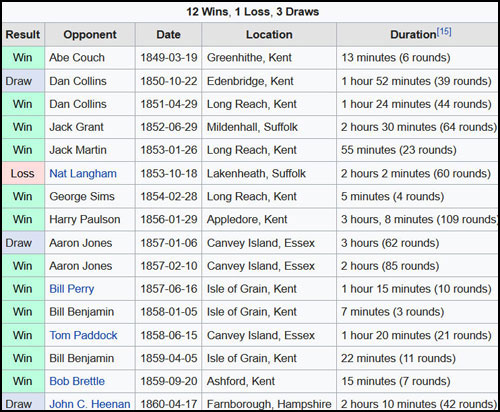Screen dimensions: 500x412
Task: Click the Lakenheath, Suffolk location cell
Action: click(x=269, y=173)
